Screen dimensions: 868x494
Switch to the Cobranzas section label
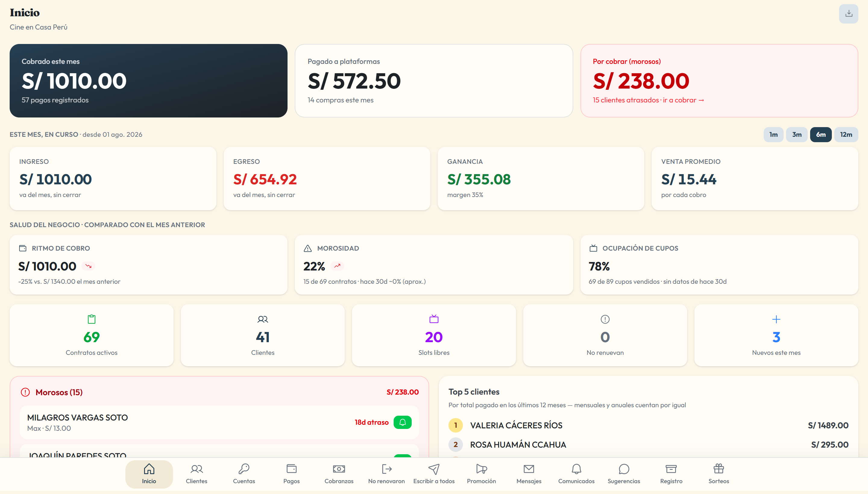coord(339,481)
